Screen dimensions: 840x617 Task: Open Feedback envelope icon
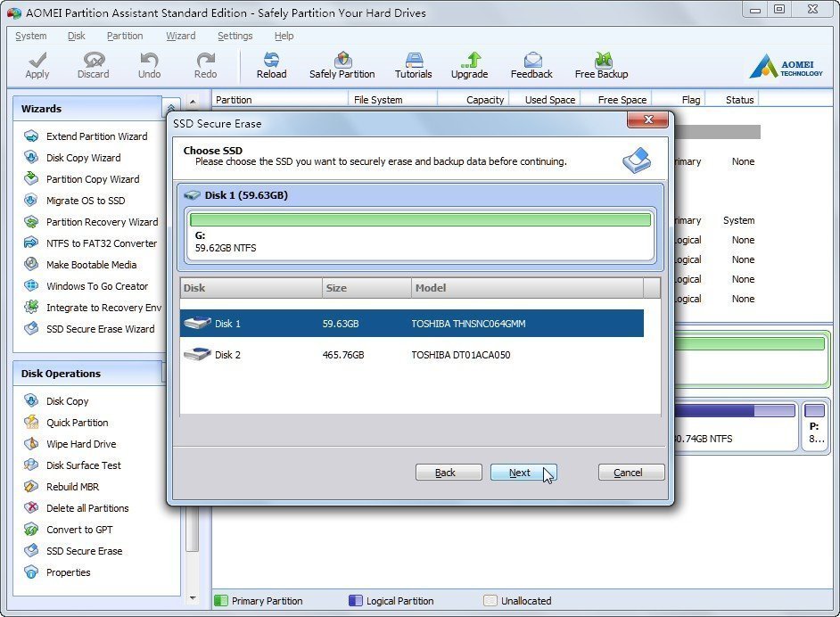(x=532, y=60)
